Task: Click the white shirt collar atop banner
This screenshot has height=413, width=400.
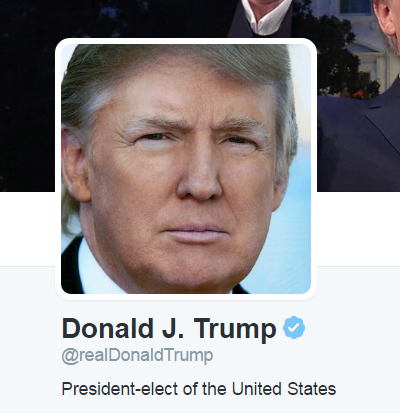Action: pyautogui.click(x=267, y=17)
